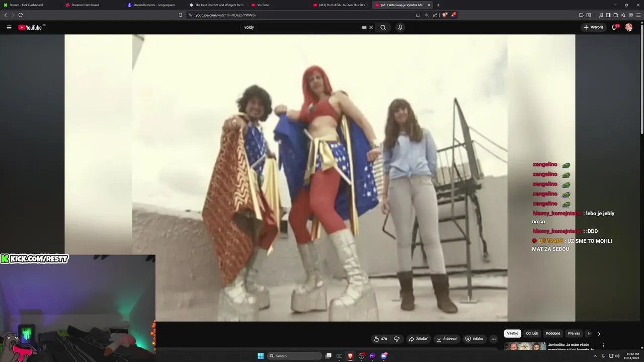Open Brave browser from taskbar
The image size is (644, 362).
pyautogui.click(x=350, y=356)
